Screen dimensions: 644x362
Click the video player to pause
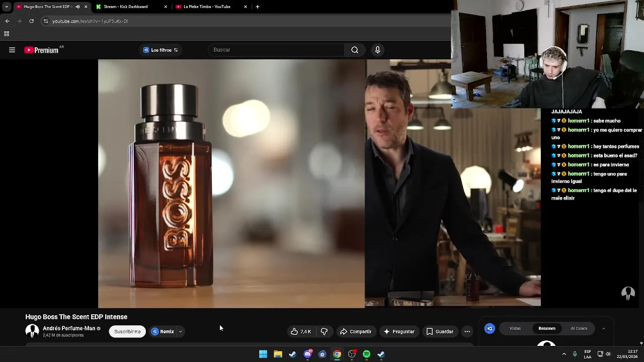(319, 183)
